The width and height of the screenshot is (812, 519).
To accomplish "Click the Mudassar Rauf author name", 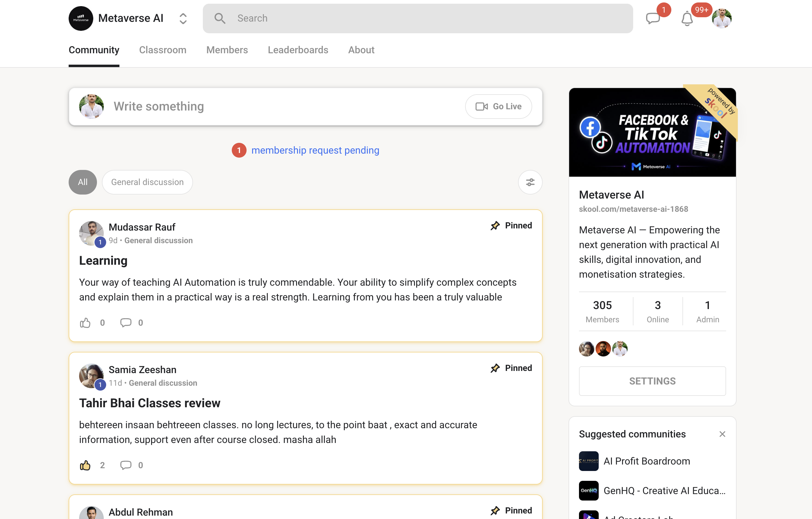I will [142, 227].
